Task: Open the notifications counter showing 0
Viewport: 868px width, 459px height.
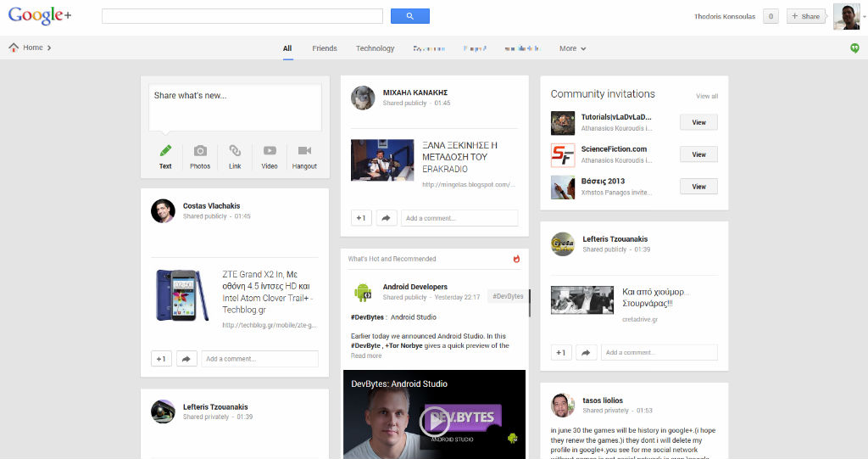Action: coord(771,16)
